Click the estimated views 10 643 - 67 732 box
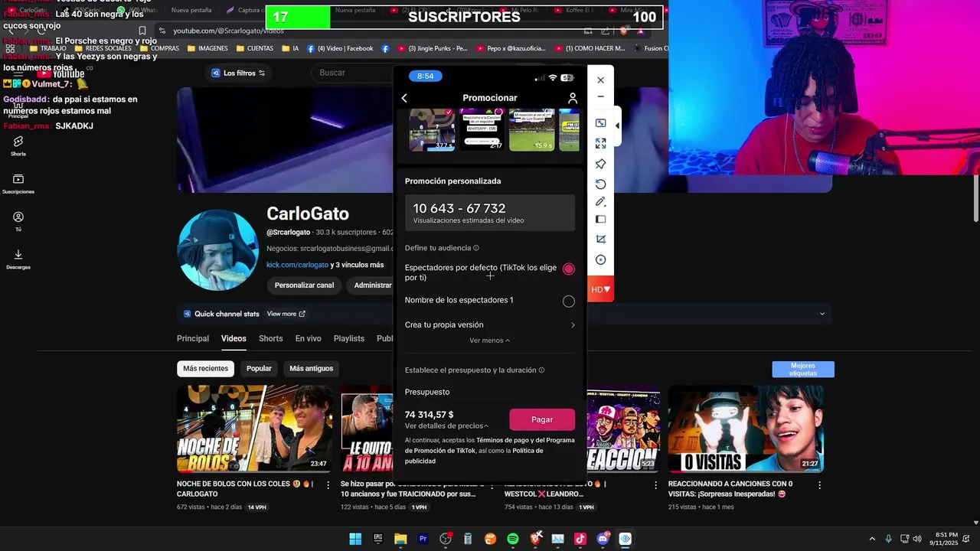 point(490,213)
